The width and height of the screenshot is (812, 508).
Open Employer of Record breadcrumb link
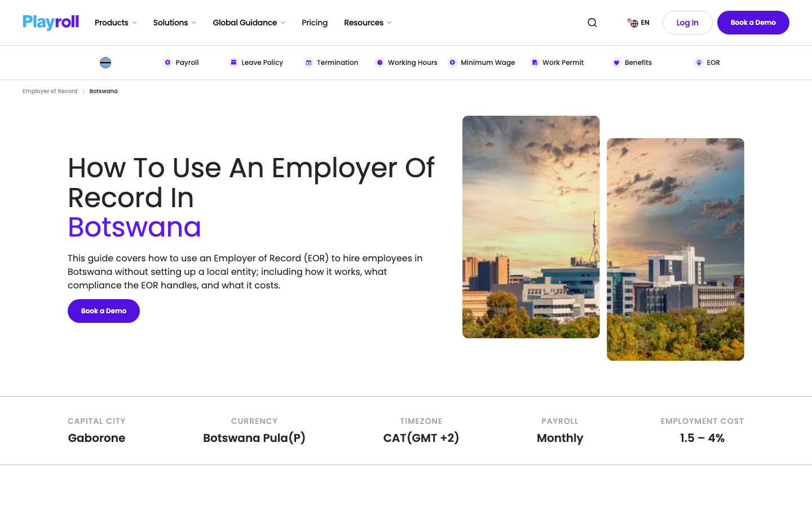(x=50, y=91)
